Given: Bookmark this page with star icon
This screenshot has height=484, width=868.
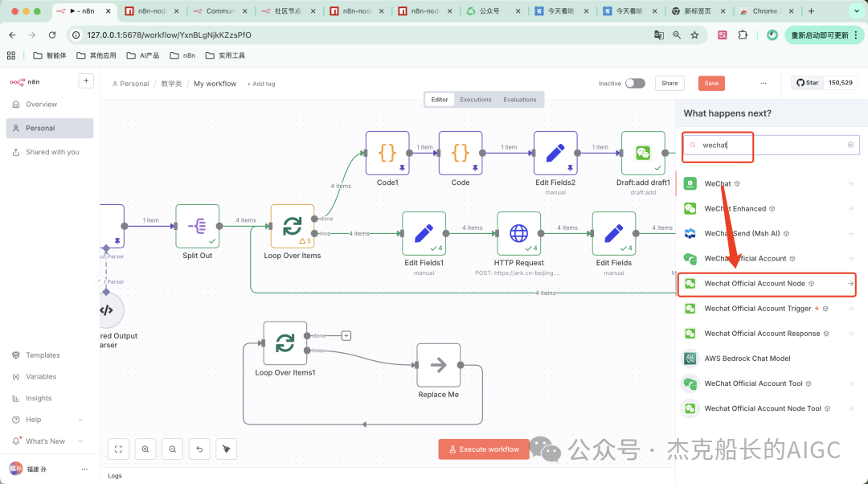Looking at the screenshot, I should pyautogui.click(x=694, y=35).
